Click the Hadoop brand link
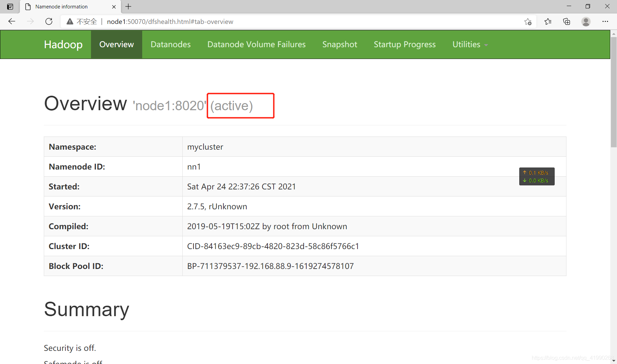Viewport: 617px width, 364px height. coord(63,44)
